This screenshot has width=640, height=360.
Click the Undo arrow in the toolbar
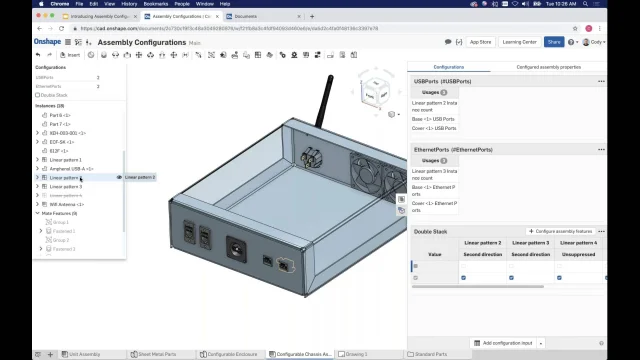click(x=38, y=55)
